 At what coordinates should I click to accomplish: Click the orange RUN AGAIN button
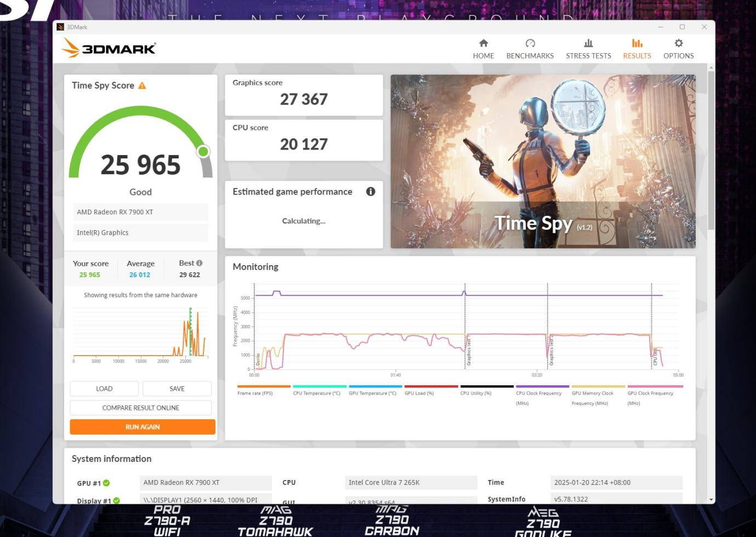pyautogui.click(x=143, y=427)
